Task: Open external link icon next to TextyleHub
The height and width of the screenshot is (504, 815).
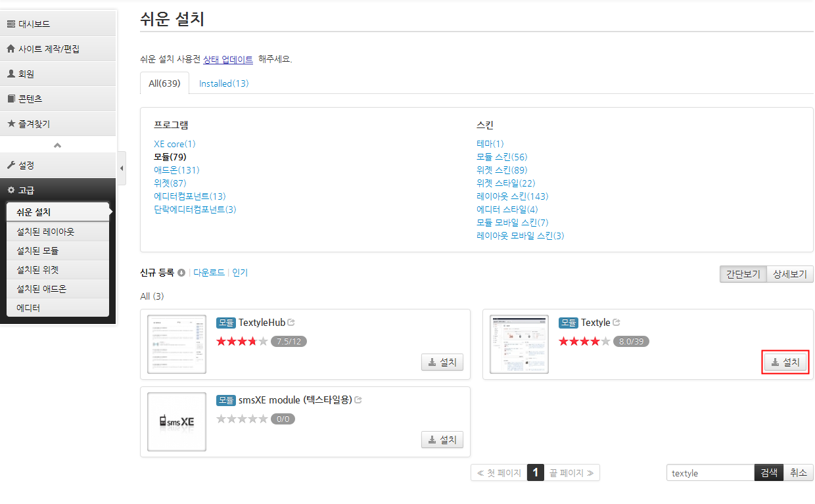Action: [291, 323]
